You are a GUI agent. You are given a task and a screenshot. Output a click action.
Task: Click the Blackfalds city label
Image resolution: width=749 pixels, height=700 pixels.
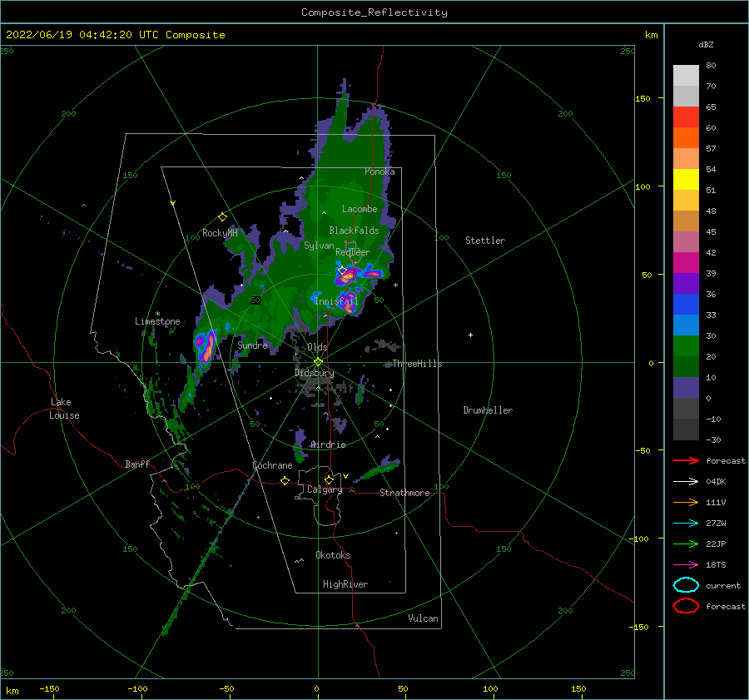coord(354,231)
